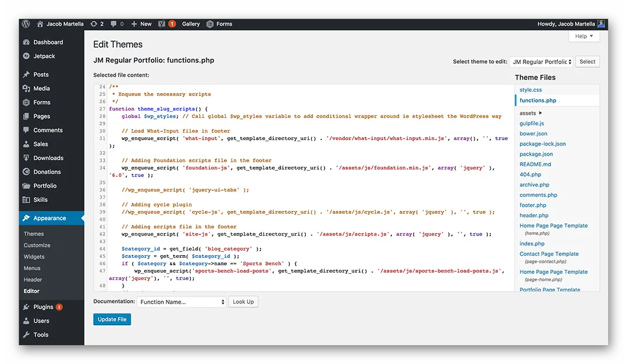Open 404.php file link
This screenshot has height=364, width=627.
(530, 174)
